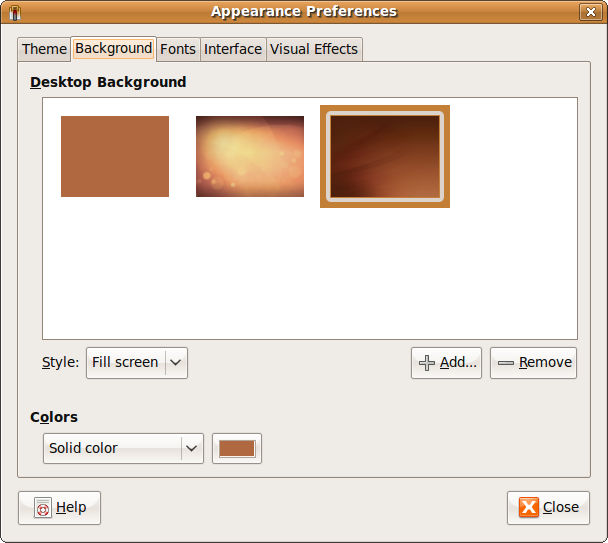
Task: Expand the Style combo box showing Fill screen
Action: click(137, 362)
